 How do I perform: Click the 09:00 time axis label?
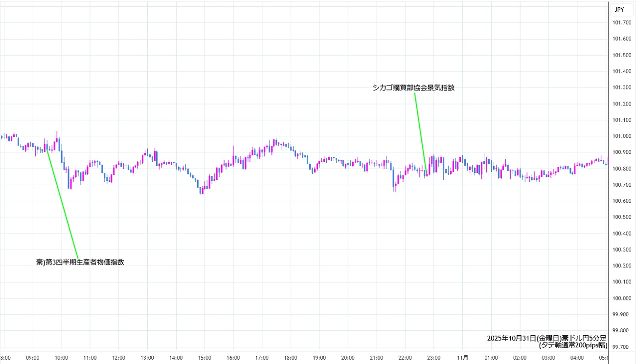[33, 358]
